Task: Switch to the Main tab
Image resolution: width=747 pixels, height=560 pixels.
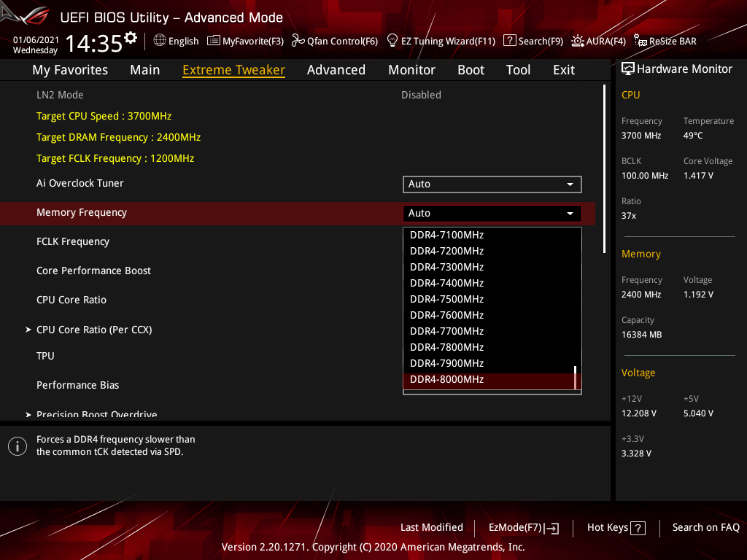Action: tap(145, 70)
